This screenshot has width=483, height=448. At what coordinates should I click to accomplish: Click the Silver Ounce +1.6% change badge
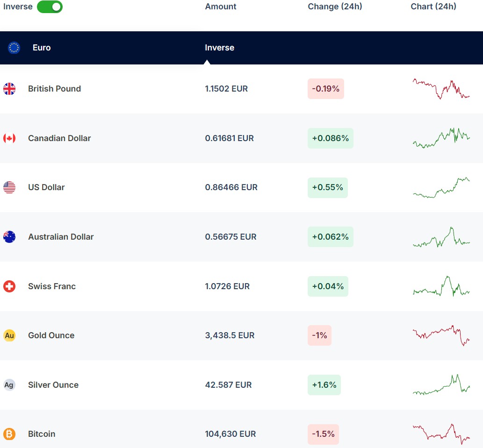point(324,385)
